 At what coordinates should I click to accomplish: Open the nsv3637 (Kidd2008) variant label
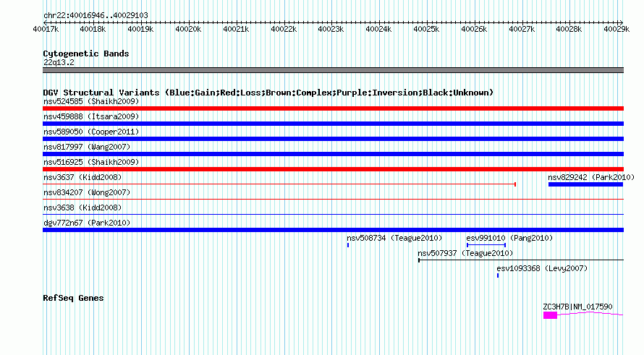82,177
